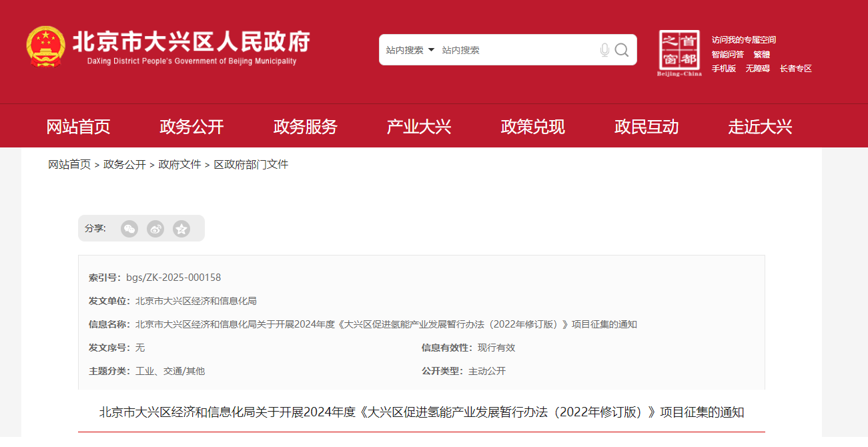
Task: Open 产业大兴 from the navigation bar
Action: pos(419,127)
